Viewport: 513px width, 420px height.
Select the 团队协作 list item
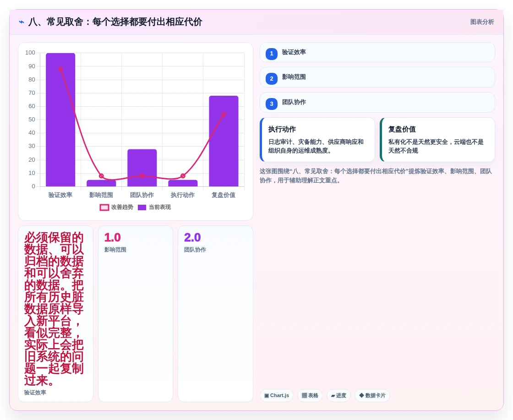pyautogui.click(x=377, y=103)
